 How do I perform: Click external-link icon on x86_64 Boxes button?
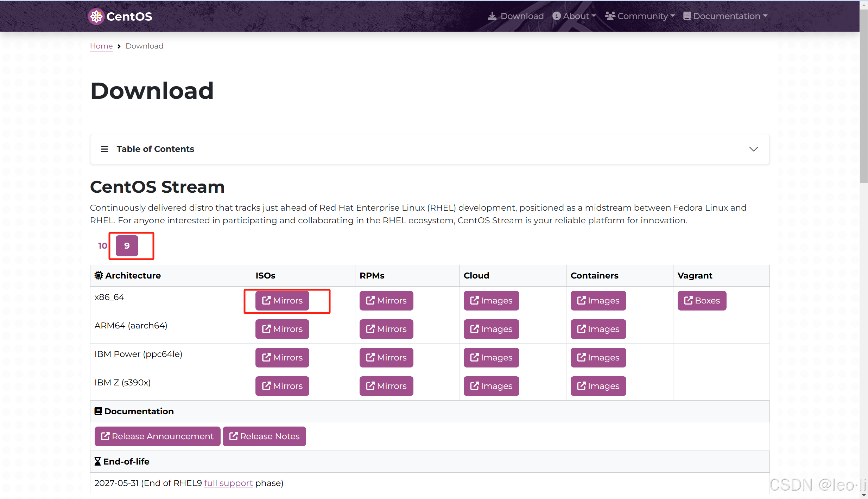click(x=688, y=301)
